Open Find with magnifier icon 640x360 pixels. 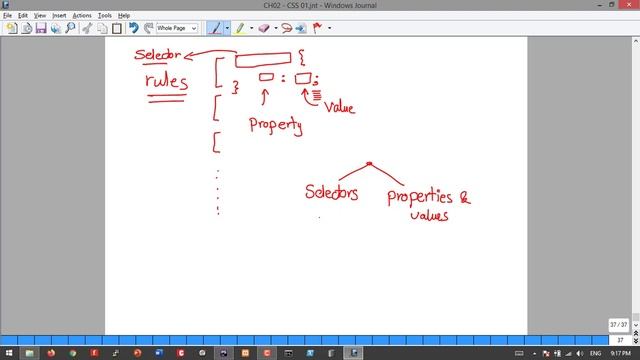pyautogui.click(x=70, y=28)
